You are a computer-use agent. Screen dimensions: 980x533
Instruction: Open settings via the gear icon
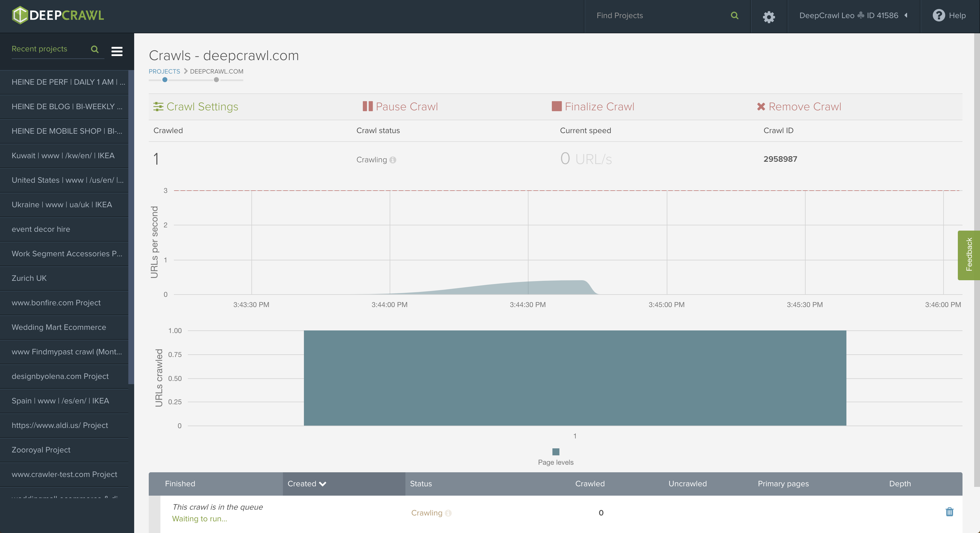click(769, 16)
